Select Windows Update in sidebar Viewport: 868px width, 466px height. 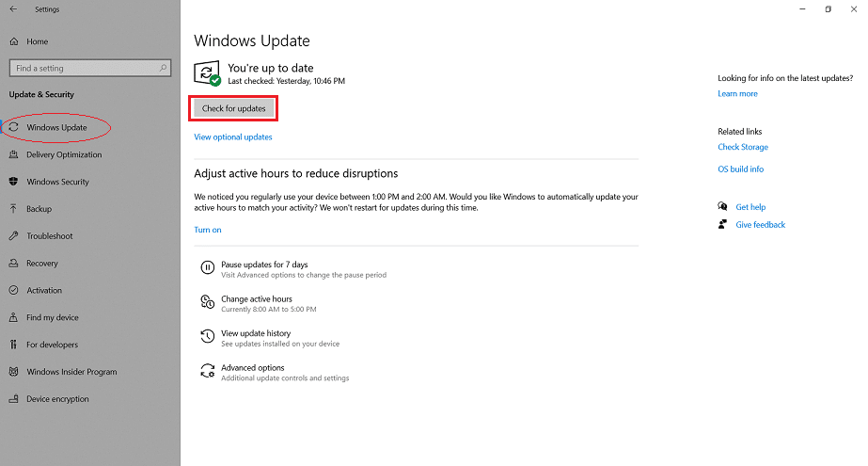pos(56,127)
